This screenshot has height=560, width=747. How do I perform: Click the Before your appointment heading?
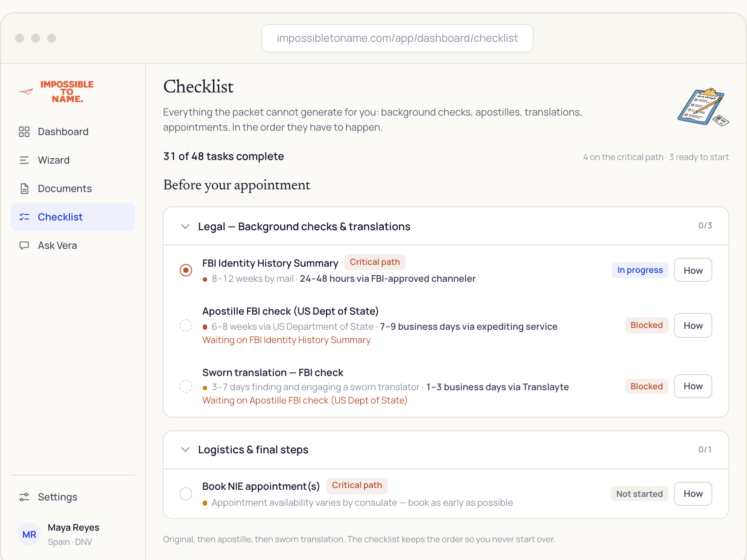click(237, 185)
